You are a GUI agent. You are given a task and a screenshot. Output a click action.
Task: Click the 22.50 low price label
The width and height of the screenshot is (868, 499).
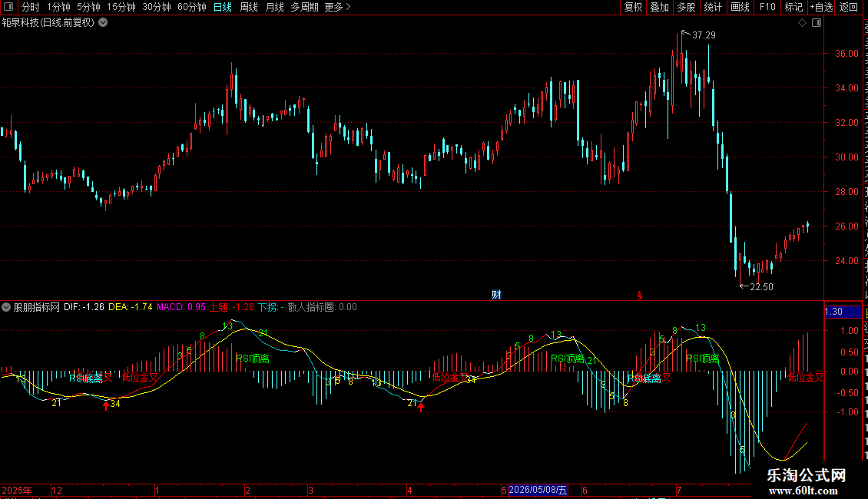pos(761,286)
